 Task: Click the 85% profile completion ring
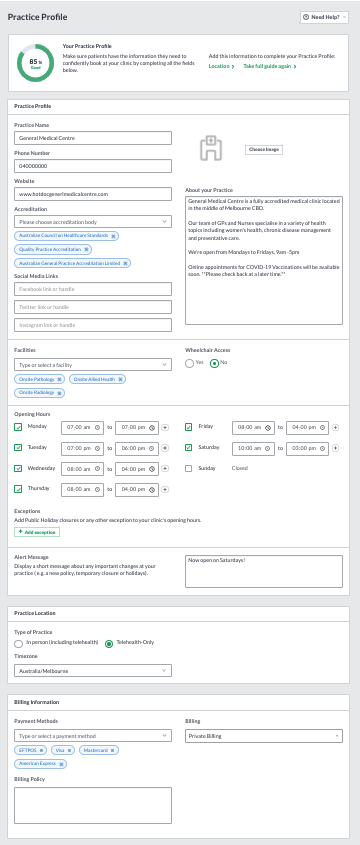tap(36, 63)
